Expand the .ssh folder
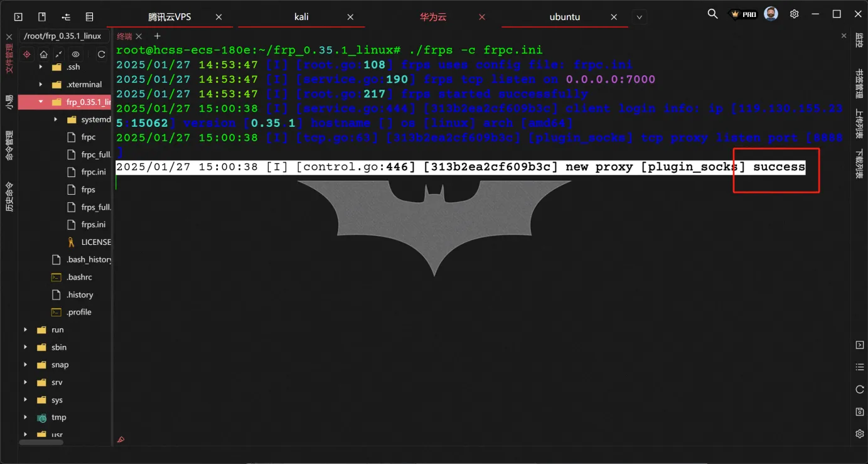Screen dimensions: 868x464 (41, 67)
